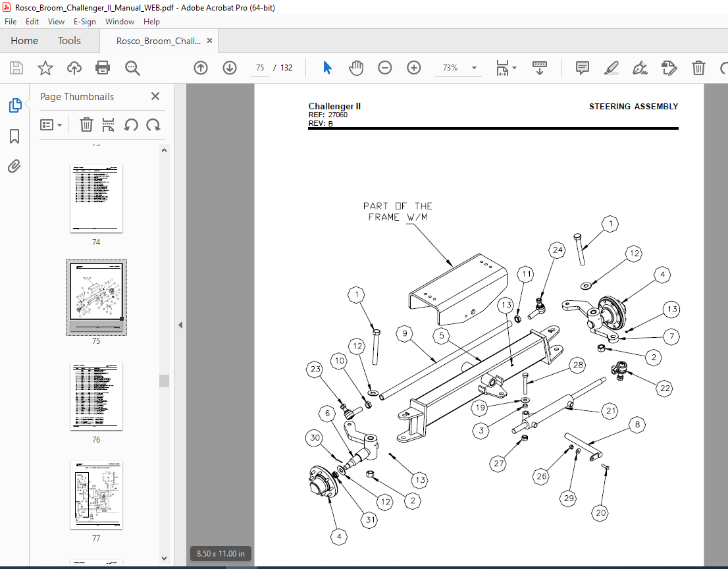The height and width of the screenshot is (569, 728).
Task: Open the Bookmarks panel
Action: click(x=14, y=136)
